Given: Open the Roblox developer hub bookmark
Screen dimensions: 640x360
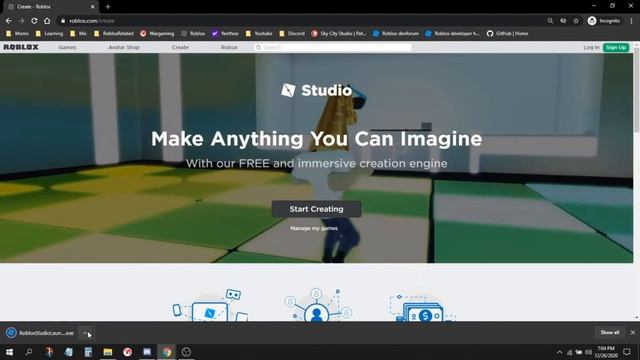Looking at the screenshot, I should coord(452,33).
